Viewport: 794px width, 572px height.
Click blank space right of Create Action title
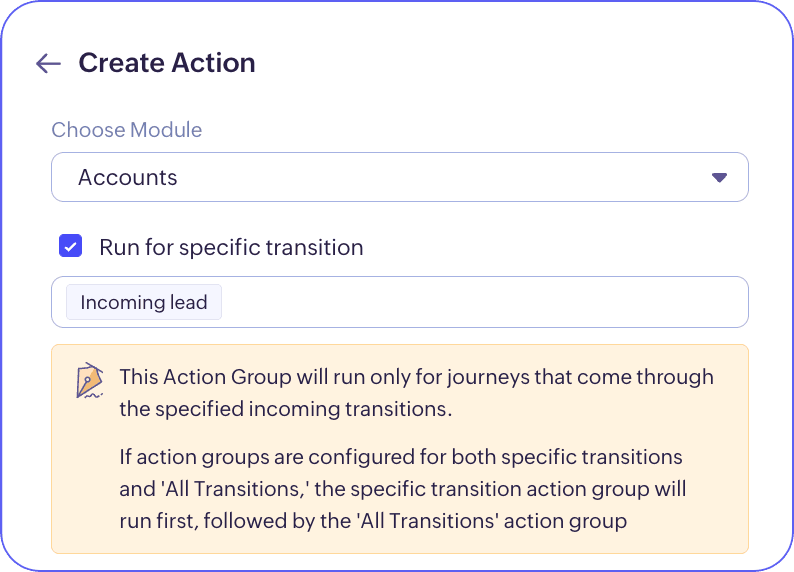click(x=506, y=63)
